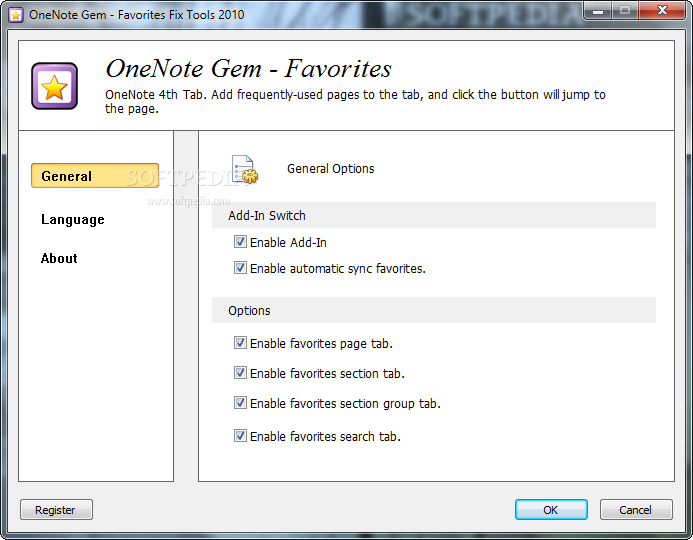
Task: Minimize the Favorites Fix Tools window
Action: (598, 11)
